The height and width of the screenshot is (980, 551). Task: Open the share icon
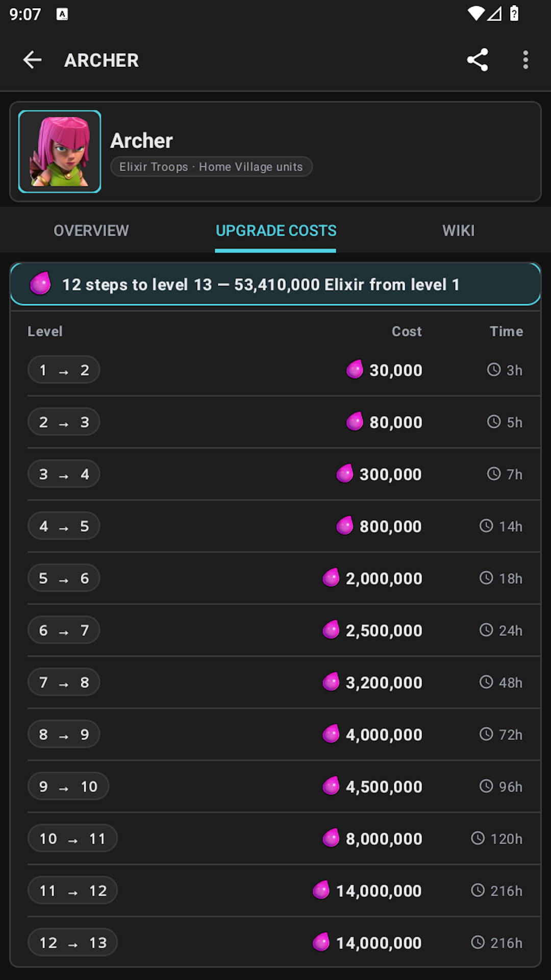coord(478,60)
